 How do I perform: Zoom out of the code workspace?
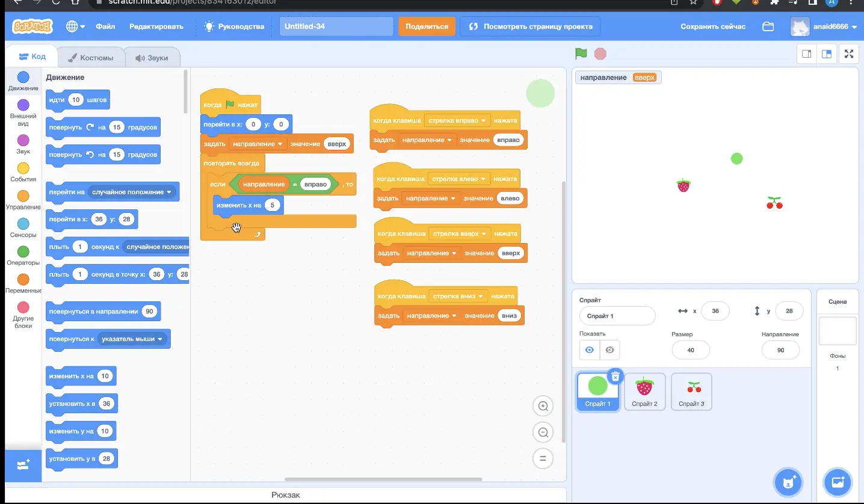[543, 432]
